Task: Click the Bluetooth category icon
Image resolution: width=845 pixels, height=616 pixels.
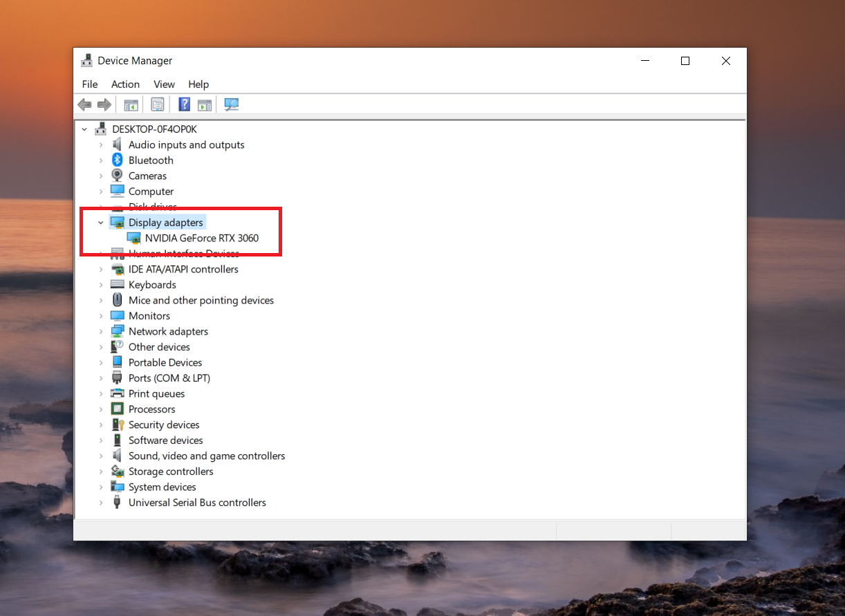Action: pos(118,160)
